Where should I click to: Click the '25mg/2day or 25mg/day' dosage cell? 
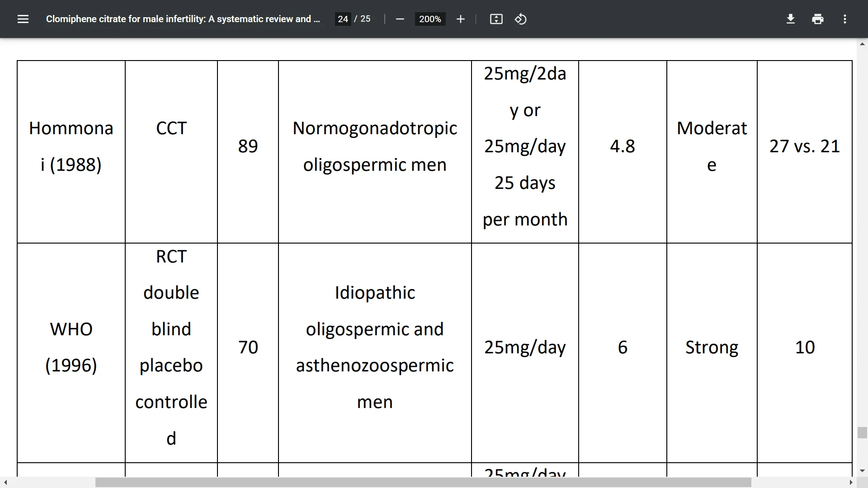point(525,152)
